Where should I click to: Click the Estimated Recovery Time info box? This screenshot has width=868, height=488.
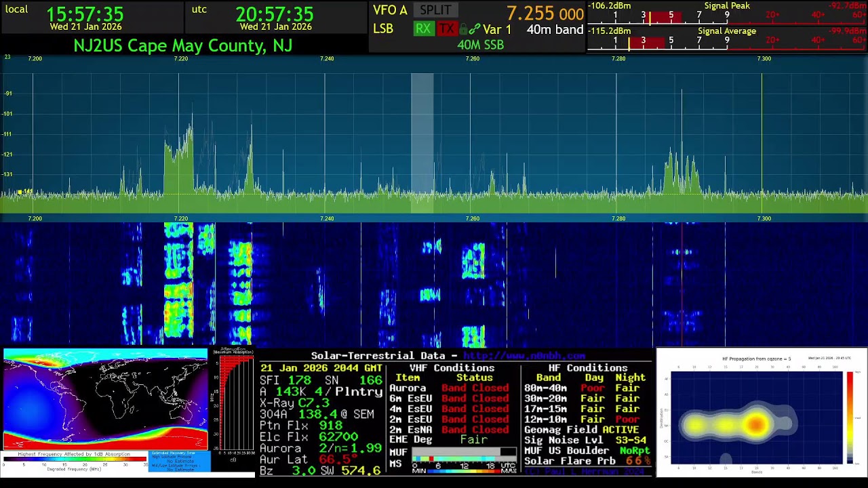point(179,461)
